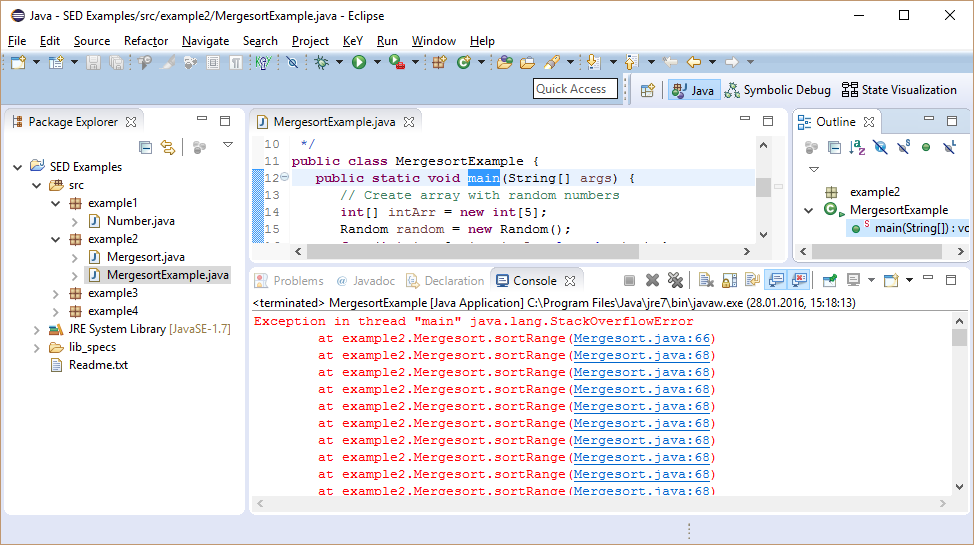Viewport: 974px width, 545px height.
Task: Switch to the Declaration tab
Action: [x=445, y=281]
